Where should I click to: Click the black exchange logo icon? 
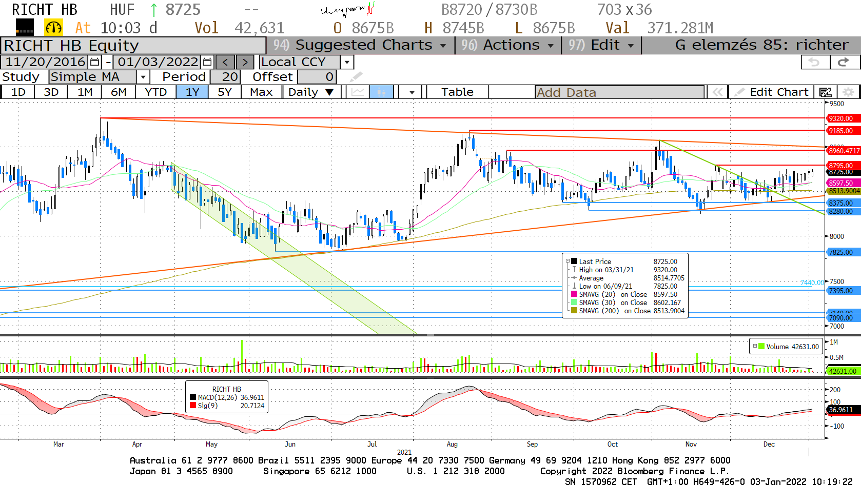tap(25, 27)
